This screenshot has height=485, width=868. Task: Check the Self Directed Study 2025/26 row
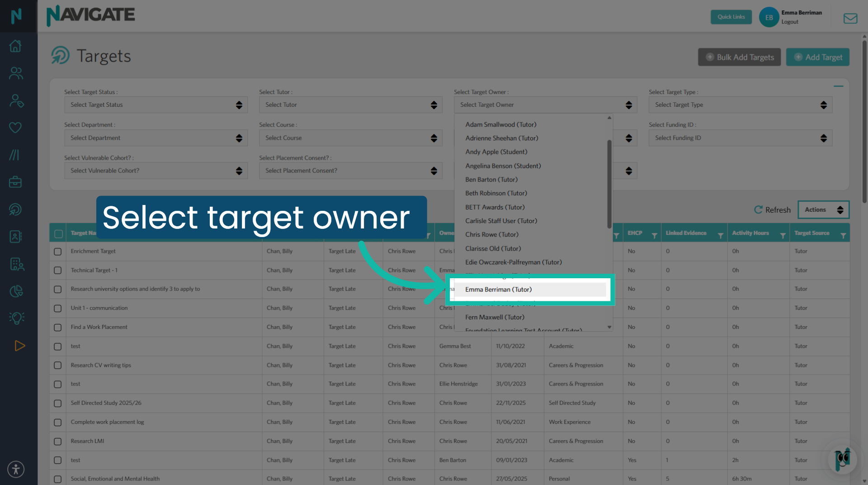(57, 404)
